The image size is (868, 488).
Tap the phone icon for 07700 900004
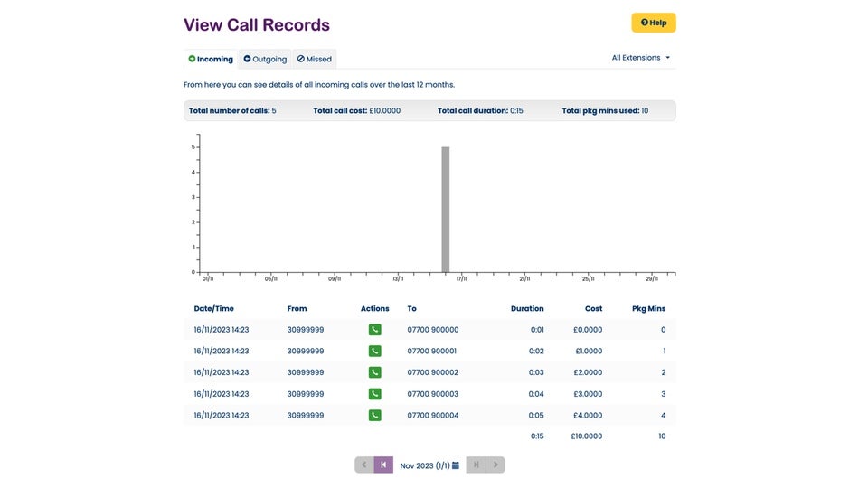pyautogui.click(x=374, y=416)
